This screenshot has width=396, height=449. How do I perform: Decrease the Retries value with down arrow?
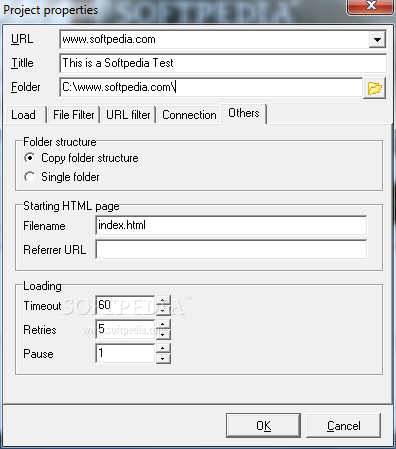coord(163,334)
